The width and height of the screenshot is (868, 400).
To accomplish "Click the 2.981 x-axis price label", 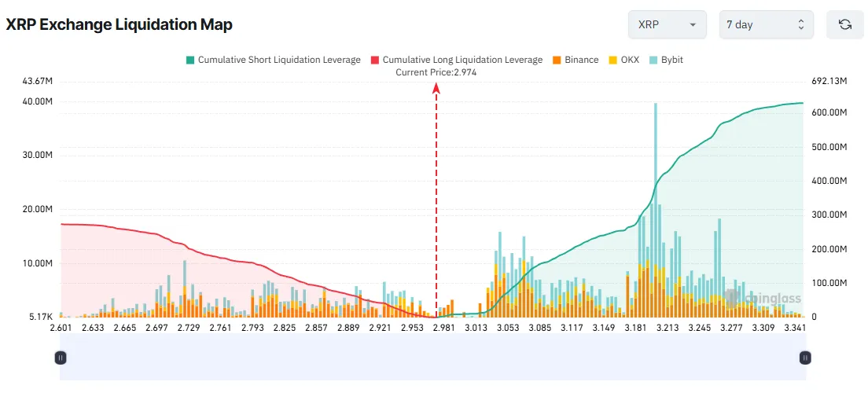I will coord(445,328).
